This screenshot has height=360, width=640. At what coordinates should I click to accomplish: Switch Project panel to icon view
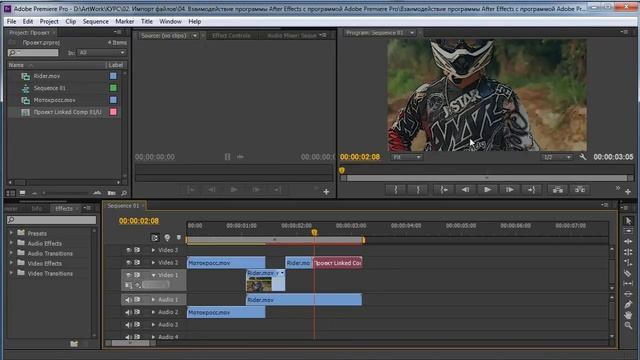(x=22, y=193)
